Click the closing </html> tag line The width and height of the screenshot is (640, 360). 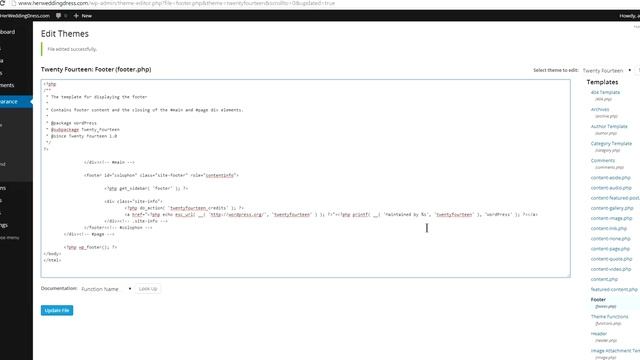point(52,260)
